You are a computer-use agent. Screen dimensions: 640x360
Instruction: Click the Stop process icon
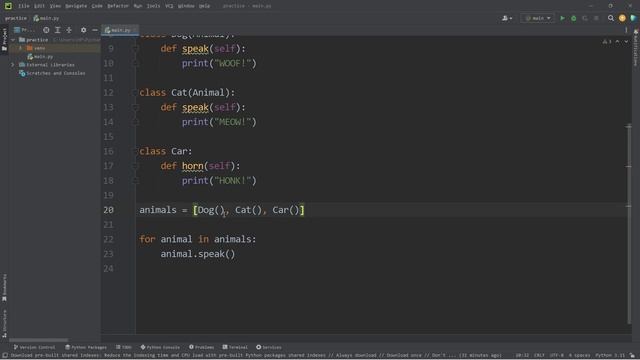596,18
